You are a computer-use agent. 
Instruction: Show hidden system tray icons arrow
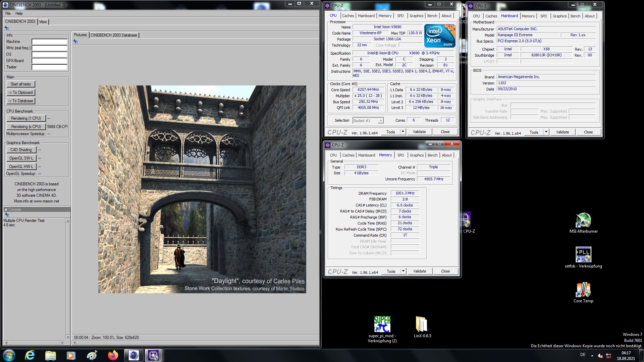click(592, 355)
